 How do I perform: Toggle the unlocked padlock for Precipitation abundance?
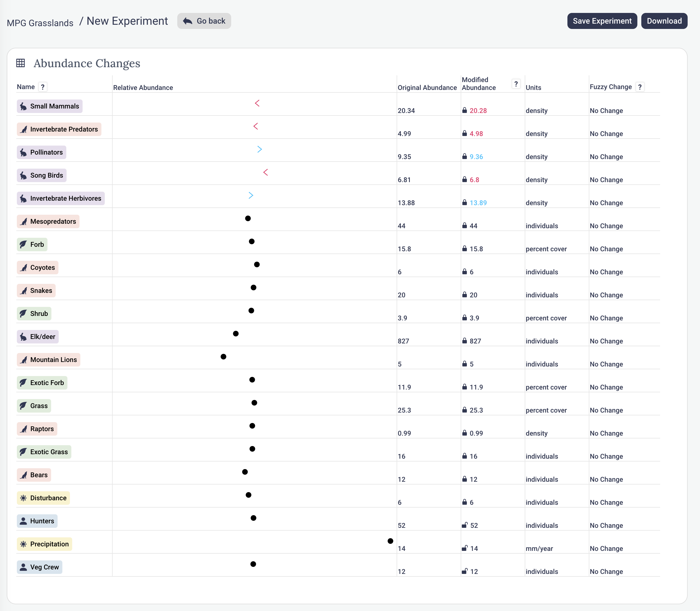point(465,548)
